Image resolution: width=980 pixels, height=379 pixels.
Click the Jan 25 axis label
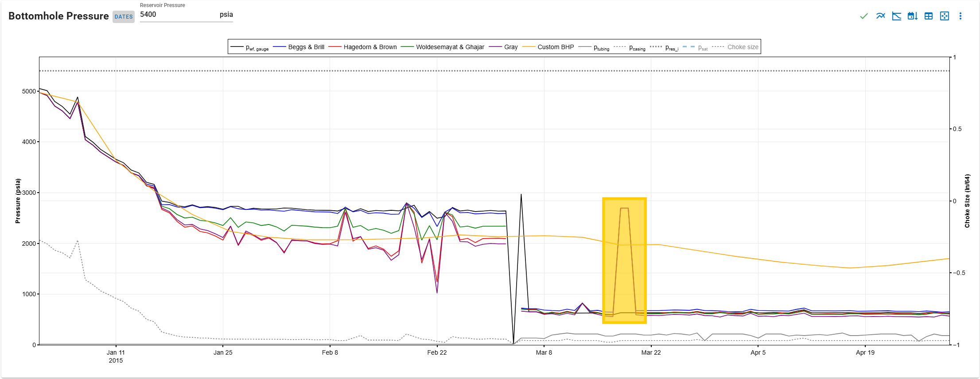click(x=223, y=352)
